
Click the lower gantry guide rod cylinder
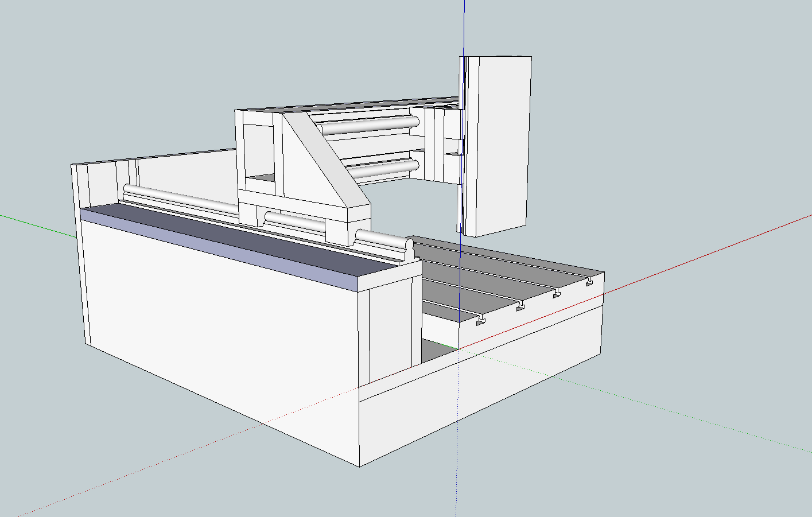[x=382, y=169]
